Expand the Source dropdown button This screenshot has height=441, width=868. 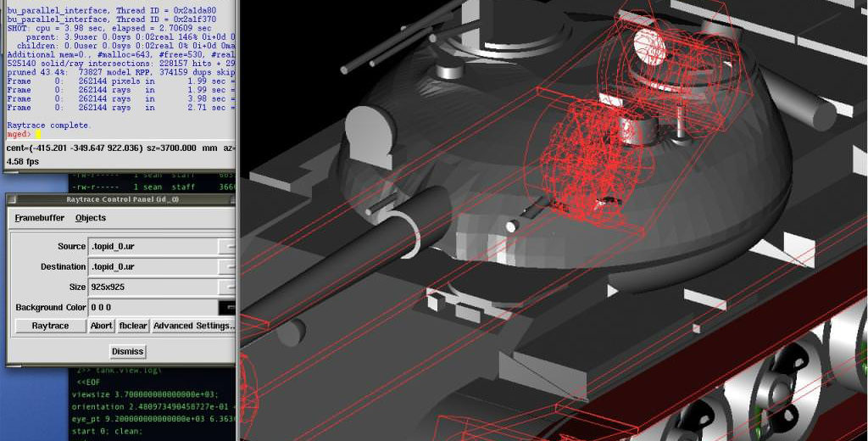pyautogui.click(x=226, y=247)
